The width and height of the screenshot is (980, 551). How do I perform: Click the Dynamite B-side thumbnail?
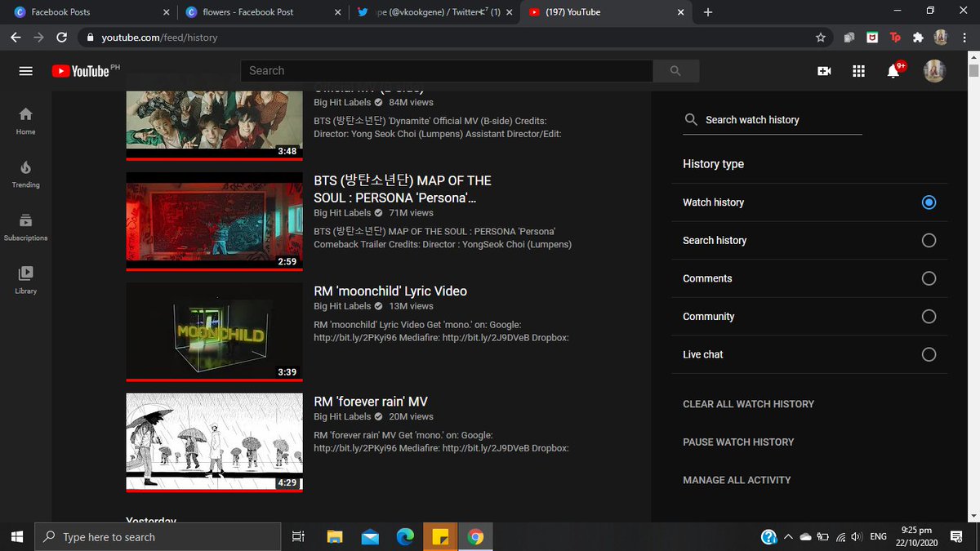[214, 124]
